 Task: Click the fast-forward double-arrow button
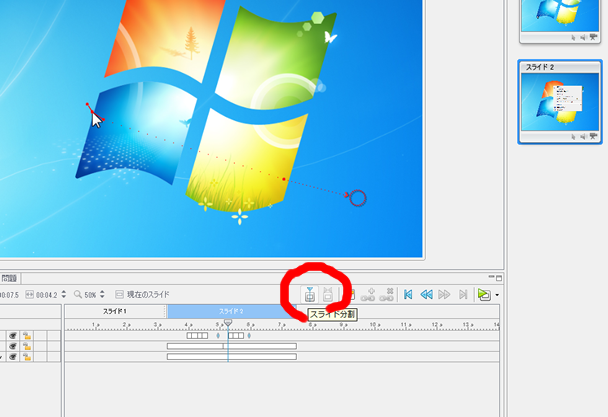[444, 295]
